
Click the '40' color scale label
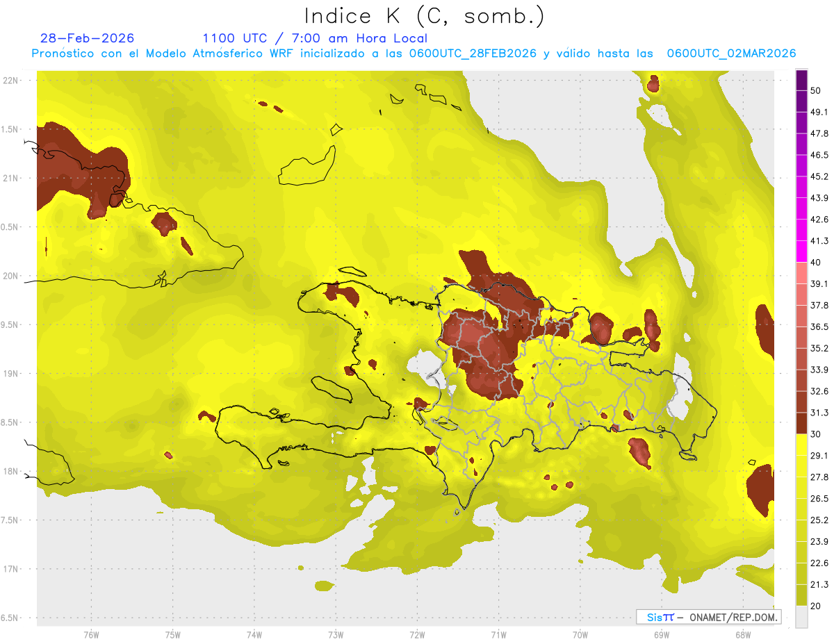pos(817,263)
